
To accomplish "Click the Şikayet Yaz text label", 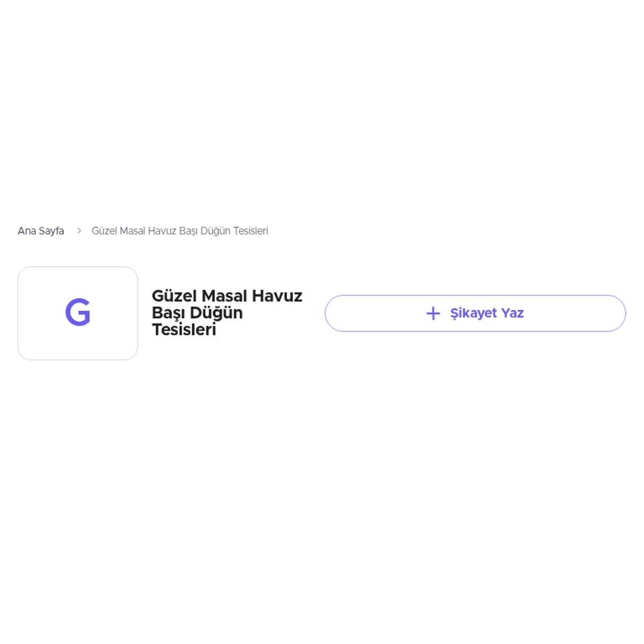I will [x=487, y=313].
